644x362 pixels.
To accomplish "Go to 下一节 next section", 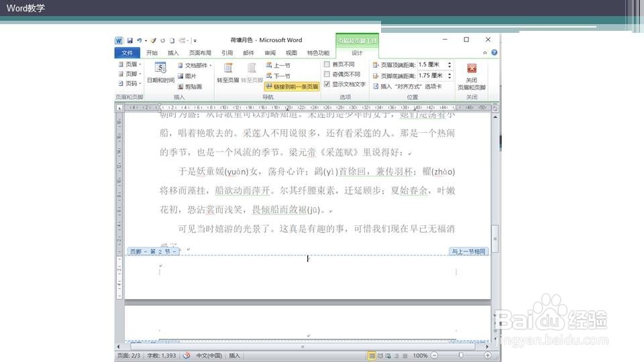I will coord(278,76).
